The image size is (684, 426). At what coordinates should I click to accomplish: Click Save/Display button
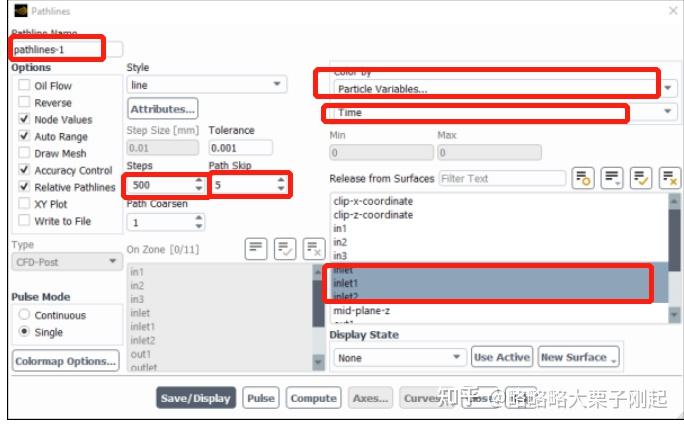point(196,398)
